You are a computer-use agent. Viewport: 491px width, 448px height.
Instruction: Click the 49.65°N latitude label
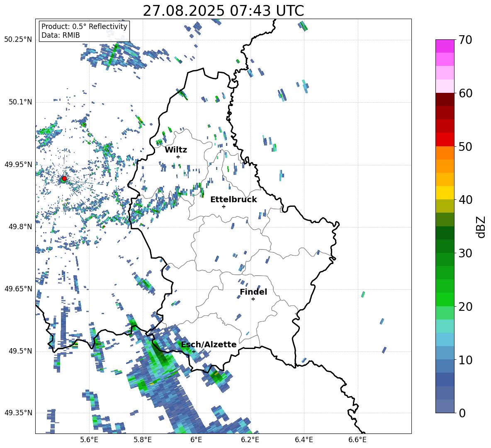pos(18,288)
